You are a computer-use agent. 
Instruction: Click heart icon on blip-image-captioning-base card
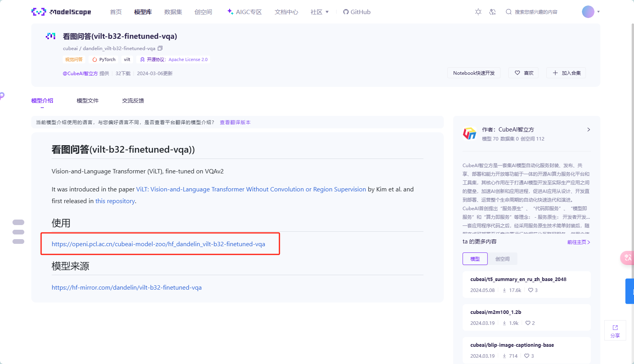(x=527, y=356)
